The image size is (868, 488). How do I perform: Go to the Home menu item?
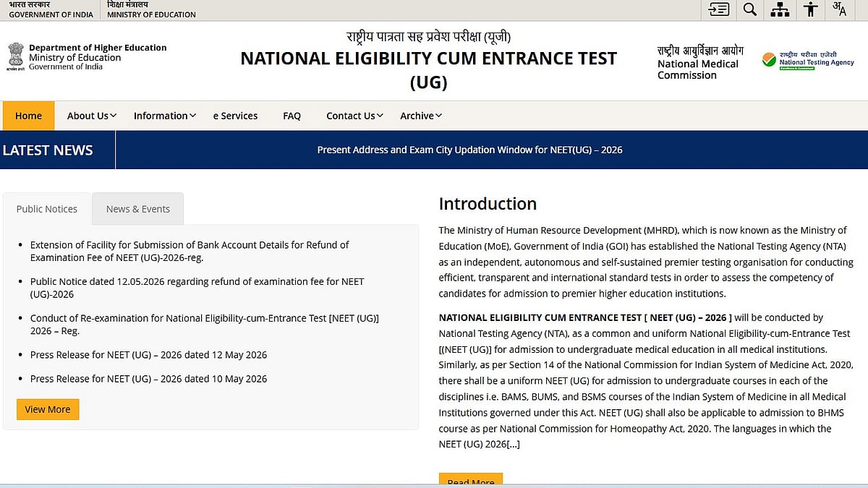tap(29, 116)
